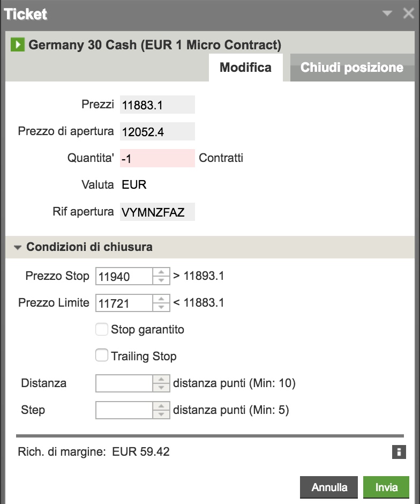Click the Quantita' input field
This screenshot has width=420, height=504.
157,158
